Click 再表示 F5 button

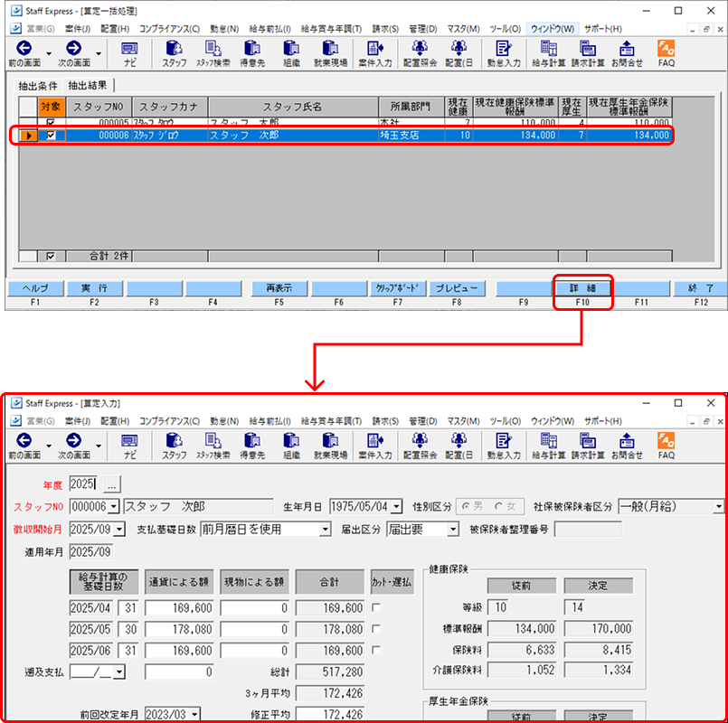tap(279, 288)
